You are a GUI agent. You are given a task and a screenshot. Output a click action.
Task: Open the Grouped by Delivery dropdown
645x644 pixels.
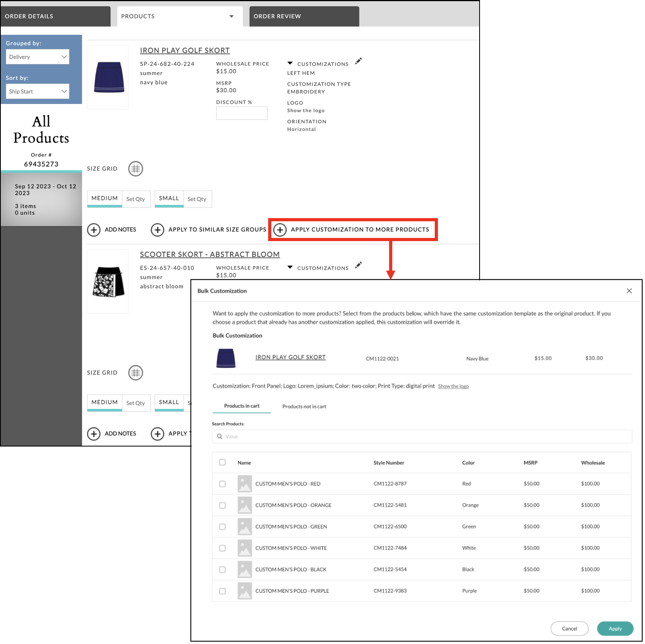tap(37, 56)
